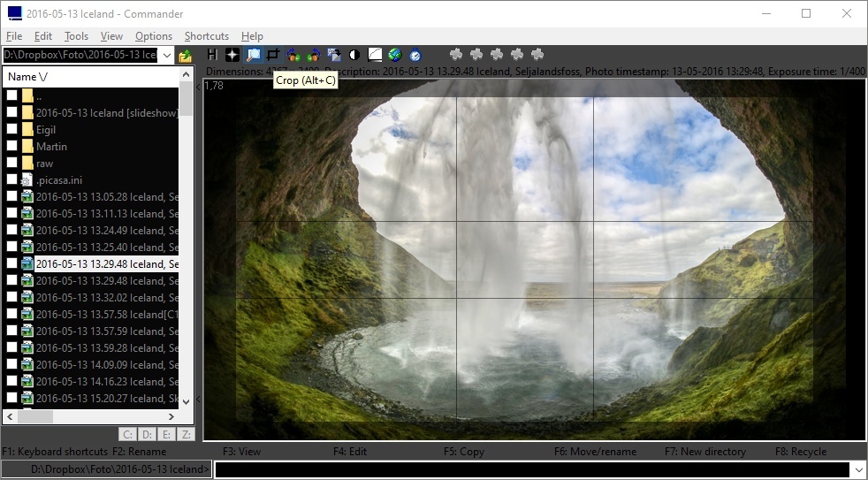Check the box for 13.32.02 Iceland file

11,297
